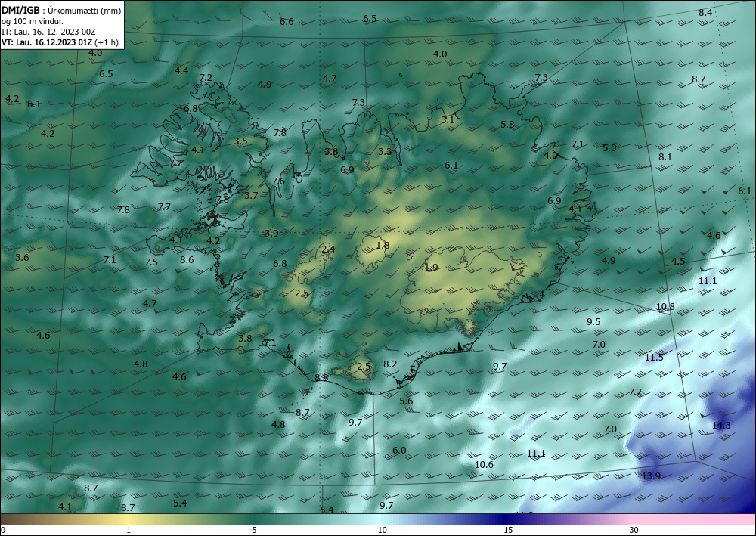
Task: Select the 'Úrkomumætti (mm)' label
Action: pyautogui.click(x=85, y=11)
